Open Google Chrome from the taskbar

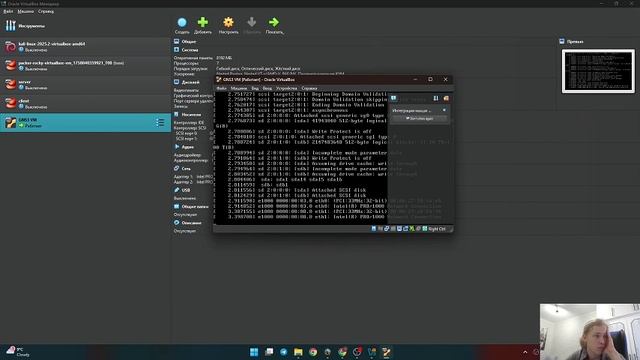click(313, 352)
